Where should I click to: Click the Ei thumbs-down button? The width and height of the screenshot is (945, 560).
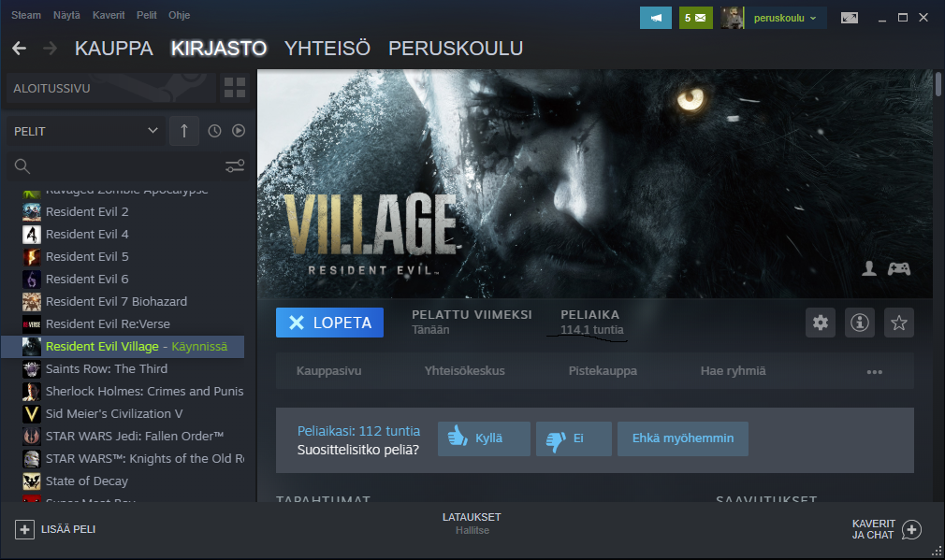pos(574,438)
